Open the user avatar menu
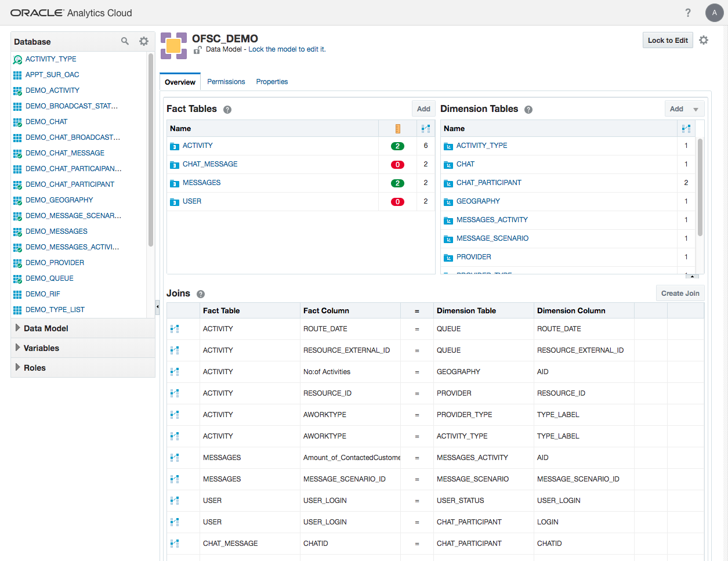This screenshot has height=561, width=728. point(714,13)
